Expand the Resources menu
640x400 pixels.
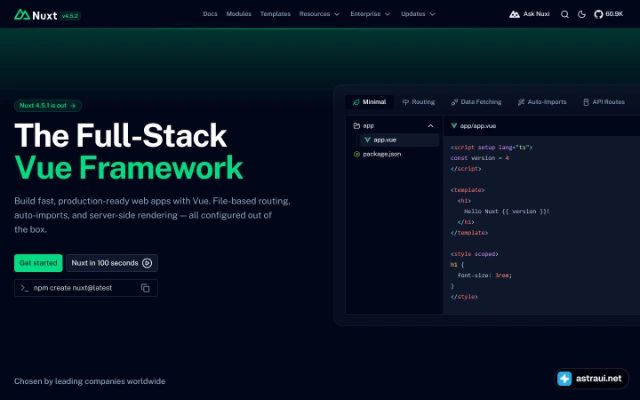click(x=319, y=14)
